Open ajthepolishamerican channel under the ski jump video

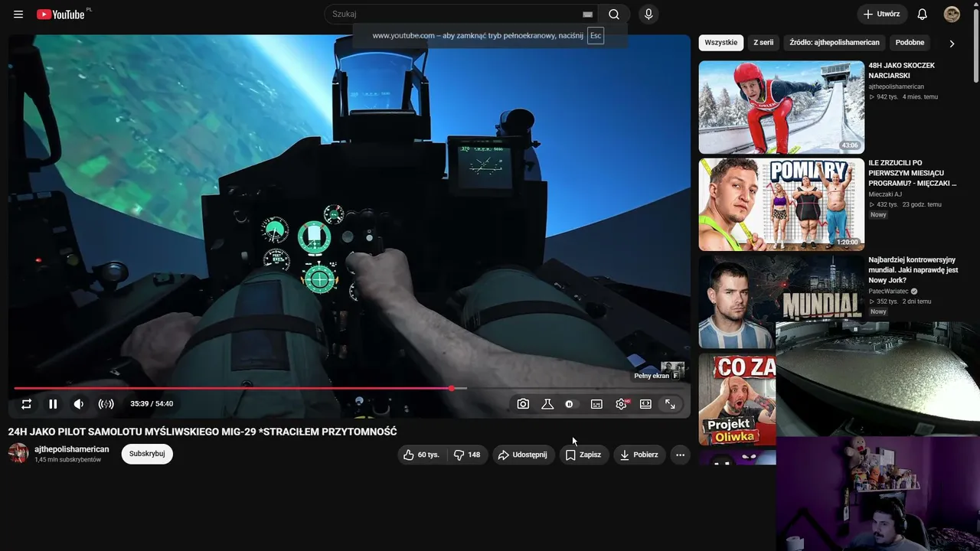(x=897, y=87)
